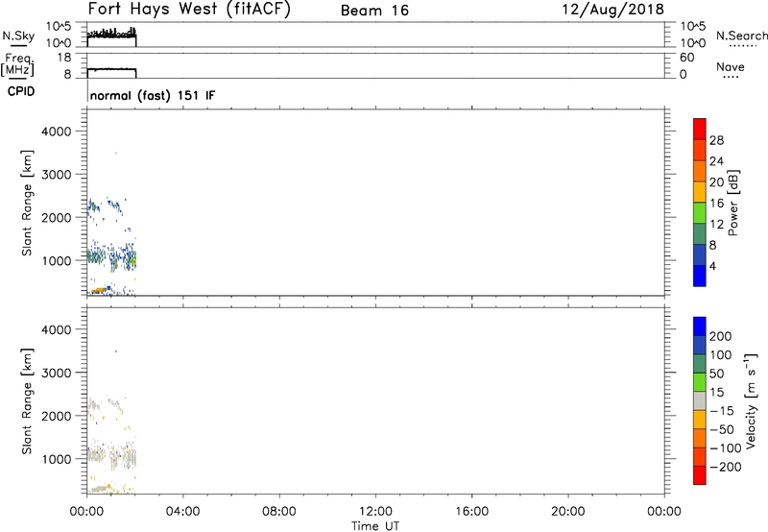Click the 1000 km grey band in velocity panel
The image size is (768, 532).
click(111, 457)
